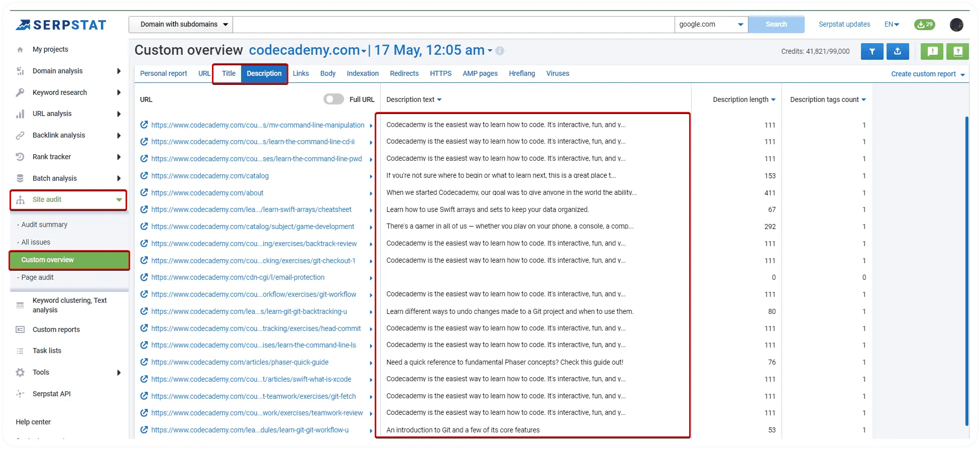Open the Redirects tab
This screenshot has width=980, height=449.
[x=404, y=73]
